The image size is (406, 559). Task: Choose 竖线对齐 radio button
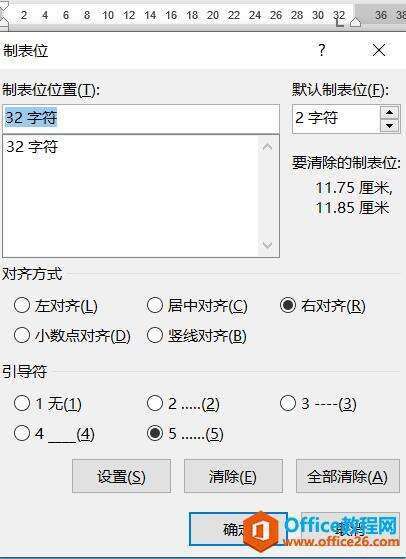coord(197,336)
